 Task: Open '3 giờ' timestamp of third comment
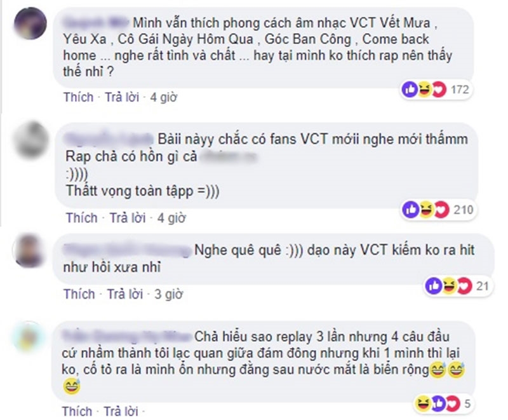(168, 294)
